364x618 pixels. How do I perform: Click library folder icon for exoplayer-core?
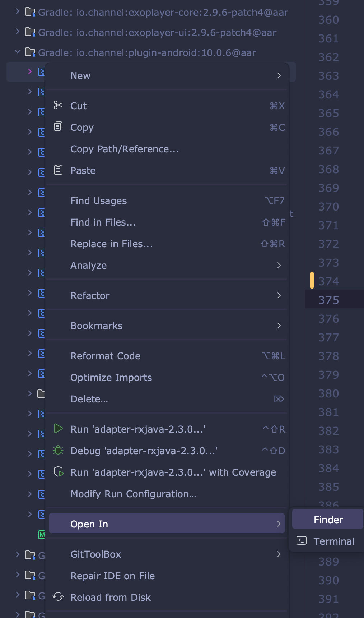click(30, 12)
